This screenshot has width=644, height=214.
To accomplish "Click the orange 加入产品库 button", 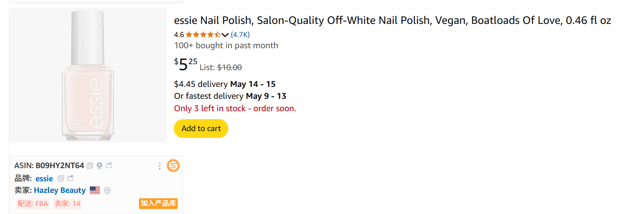I will coord(158,203).
